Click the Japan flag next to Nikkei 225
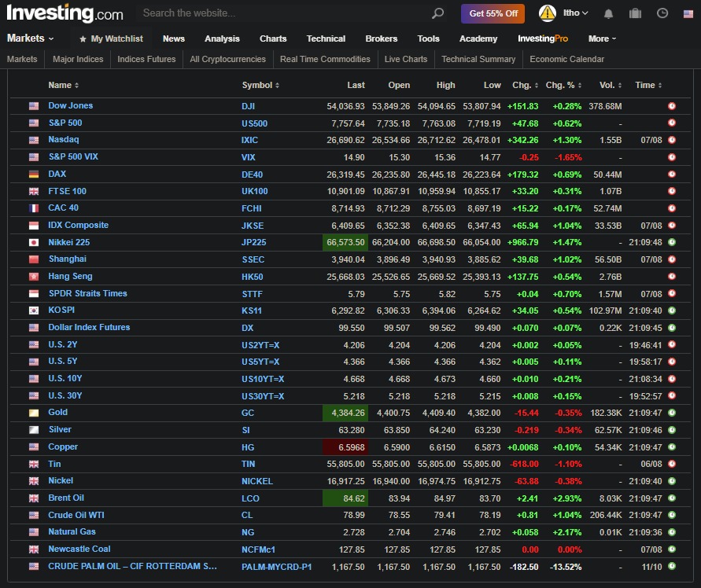This screenshot has height=588, width=701. pos(34,243)
